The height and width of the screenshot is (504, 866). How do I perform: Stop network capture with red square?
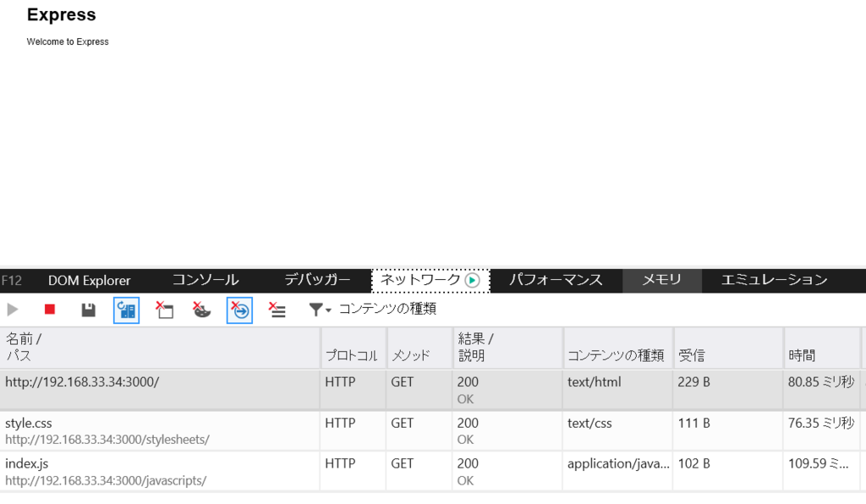click(x=50, y=310)
